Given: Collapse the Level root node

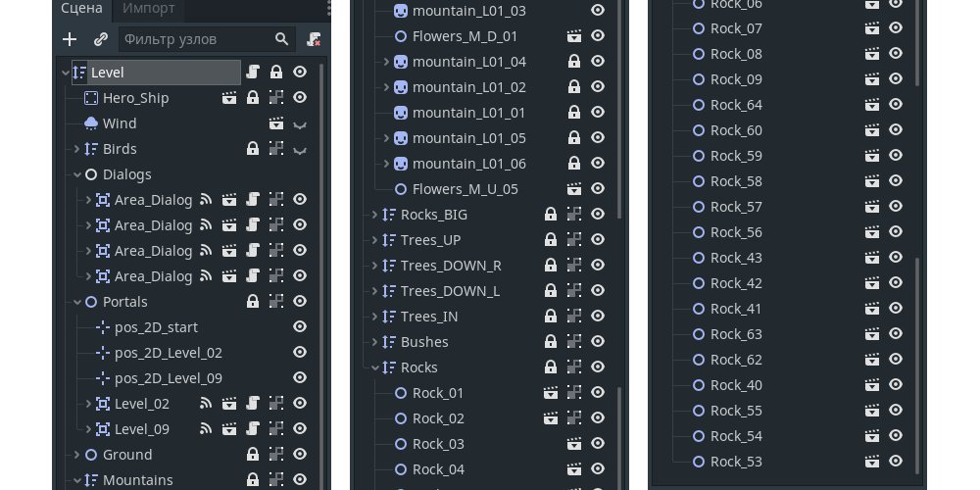Looking at the screenshot, I should 65,73.
